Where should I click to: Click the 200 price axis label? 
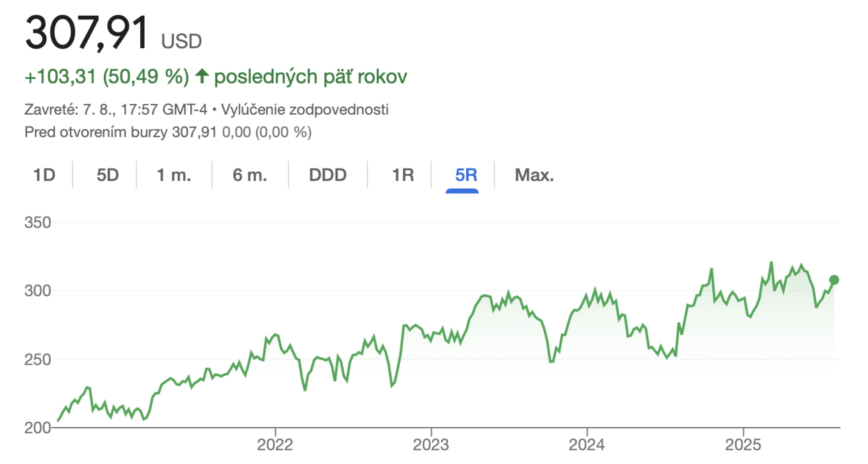pos(38,428)
